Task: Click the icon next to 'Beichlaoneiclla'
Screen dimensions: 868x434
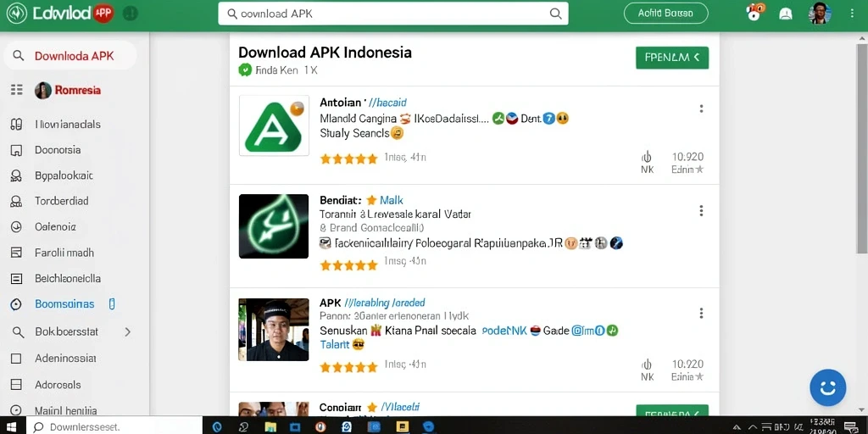Action: 17,278
